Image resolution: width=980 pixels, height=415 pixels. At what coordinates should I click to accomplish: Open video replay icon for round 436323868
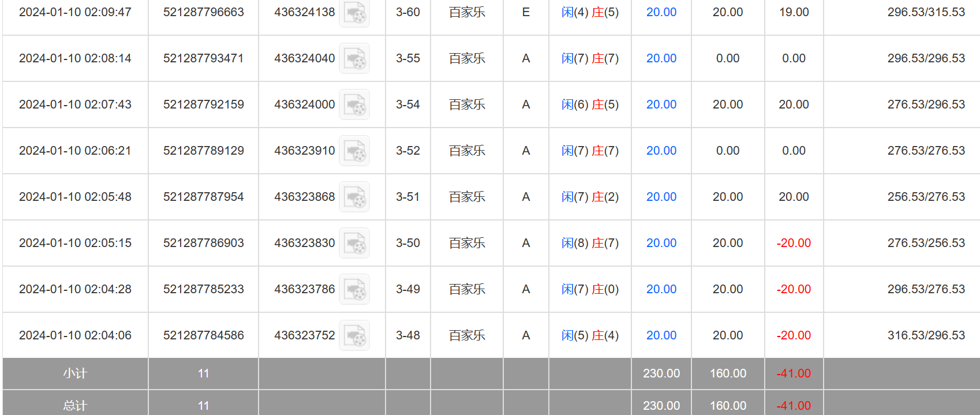(x=354, y=197)
